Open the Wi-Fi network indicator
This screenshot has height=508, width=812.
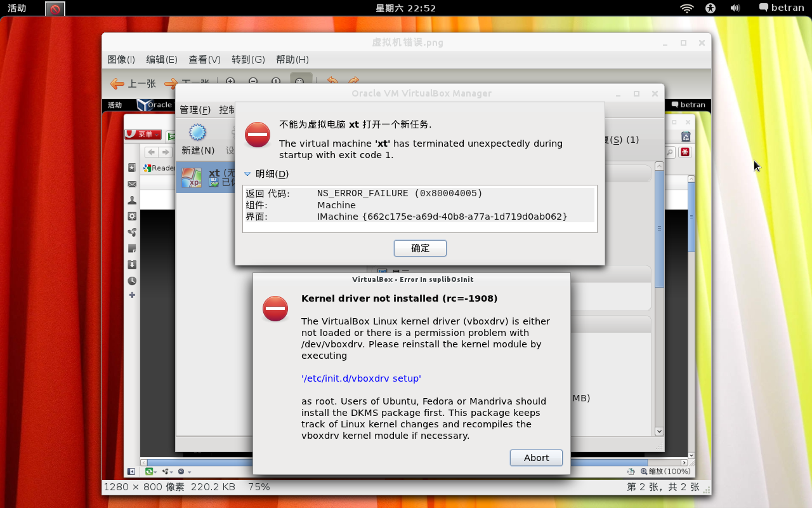[x=687, y=8]
